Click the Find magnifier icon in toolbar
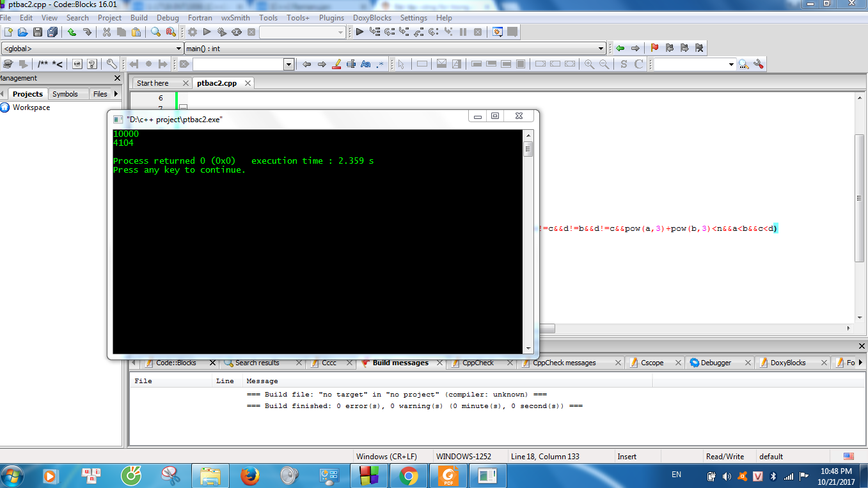The height and width of the screenshot is (488, 868). coord(156,32)
